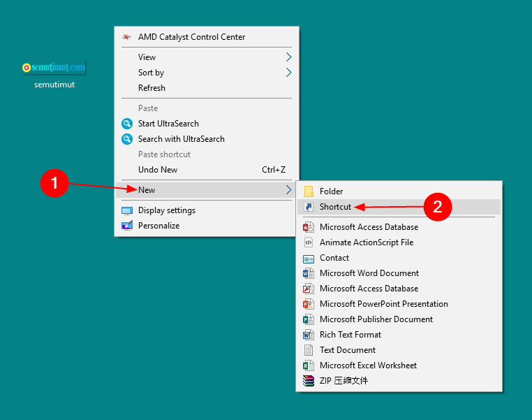Click the yellow Folder icon in submenu
The width and height of the screenshot is (532, 420).
(x=309, y=191)
